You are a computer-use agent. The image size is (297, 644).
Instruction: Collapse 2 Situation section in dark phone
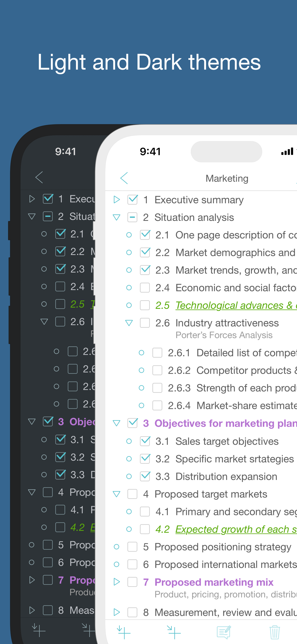[32, 216]
